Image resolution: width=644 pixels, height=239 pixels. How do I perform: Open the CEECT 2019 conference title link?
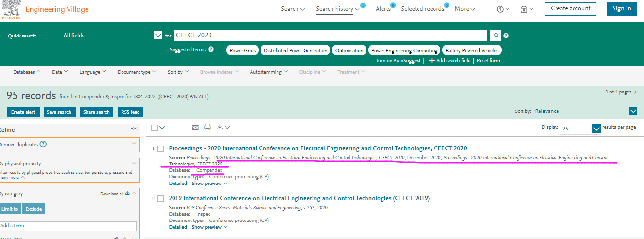coord(299,198)
